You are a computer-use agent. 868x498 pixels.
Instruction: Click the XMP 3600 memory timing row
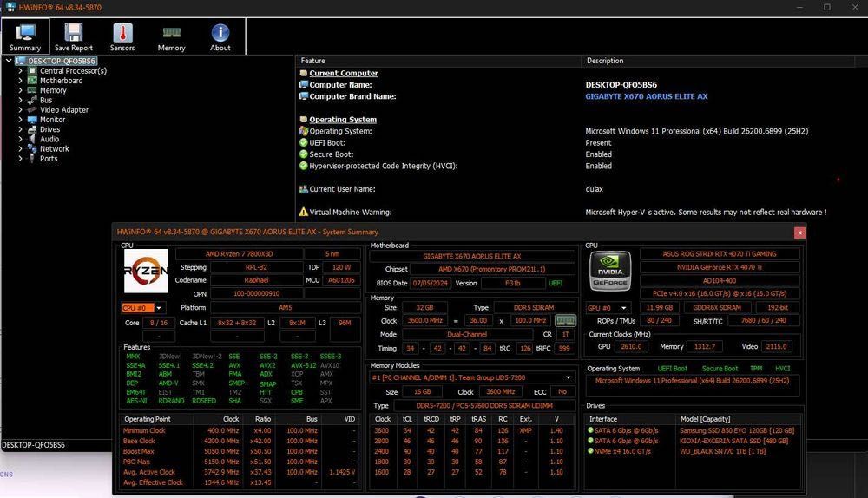tap(472, 430)
